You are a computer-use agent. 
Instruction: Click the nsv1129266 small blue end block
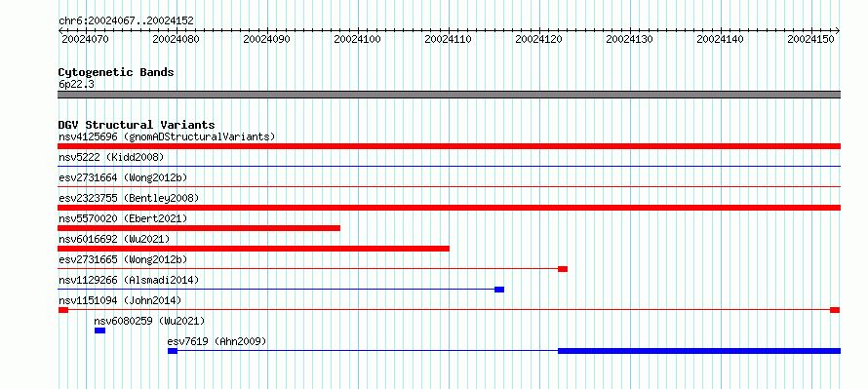coord(499,290)
